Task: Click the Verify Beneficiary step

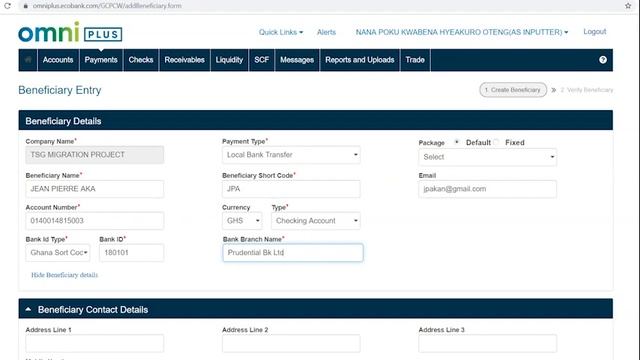Action: point(587,90)
